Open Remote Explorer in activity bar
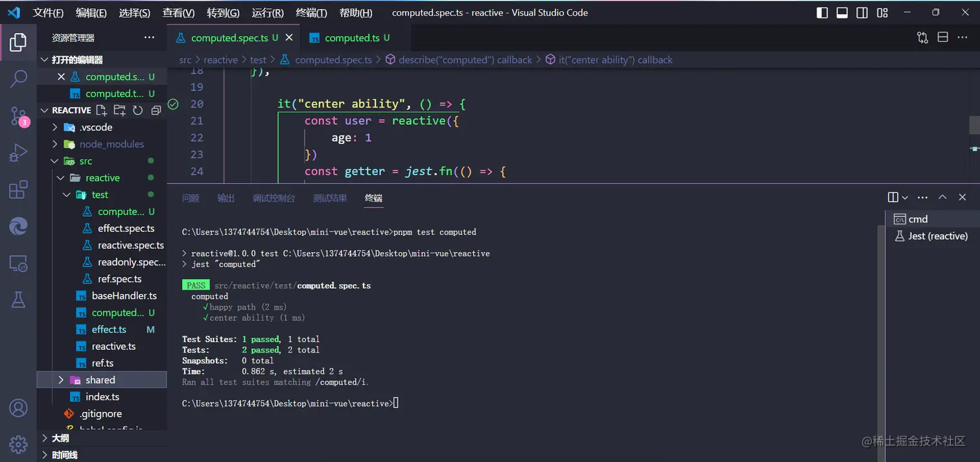Viewport: 980px width, 462px height. [x=18, y=263]
